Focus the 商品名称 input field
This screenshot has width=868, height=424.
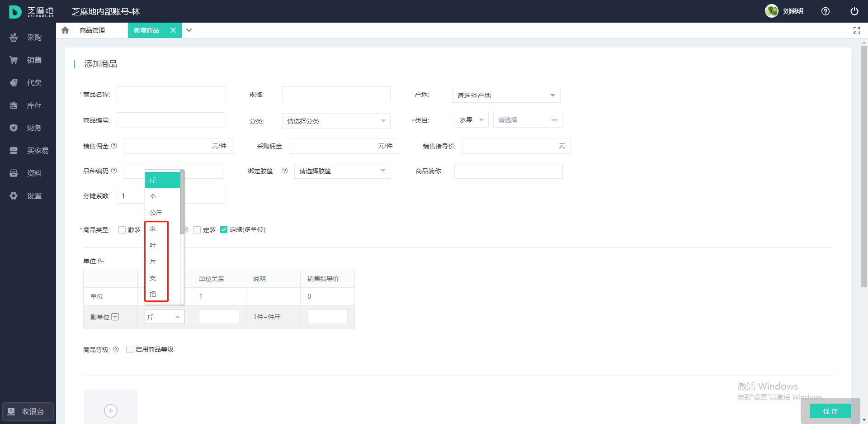[171, 94]
